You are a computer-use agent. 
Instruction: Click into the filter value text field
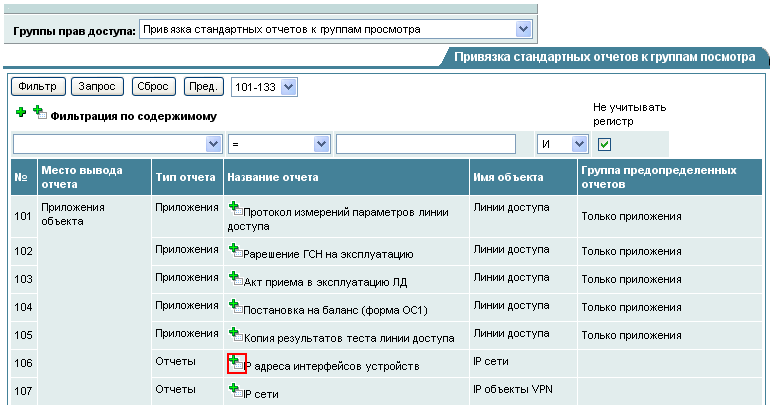426,144
